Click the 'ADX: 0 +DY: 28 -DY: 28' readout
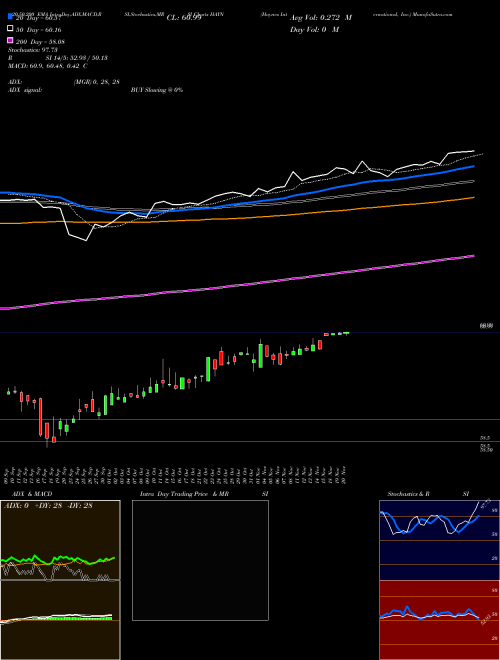500x660 pixels. click(48, 506)
